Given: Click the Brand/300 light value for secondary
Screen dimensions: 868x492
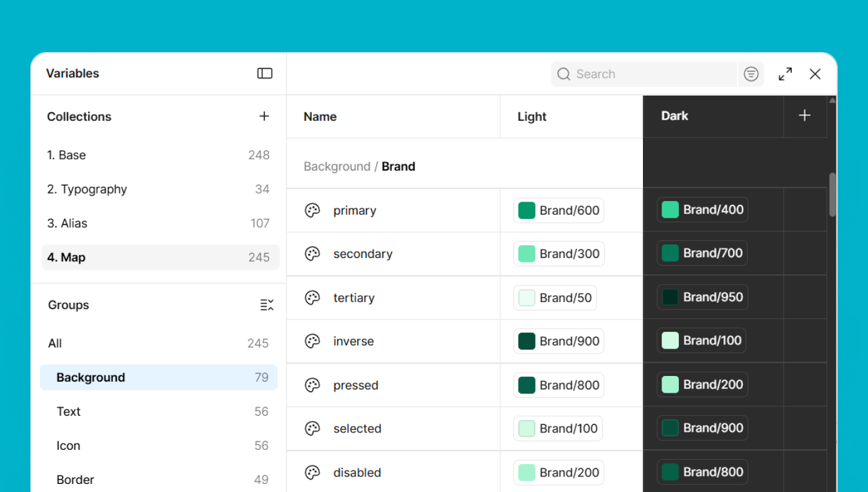Looking at the screenshot, I should coord(559,254).
